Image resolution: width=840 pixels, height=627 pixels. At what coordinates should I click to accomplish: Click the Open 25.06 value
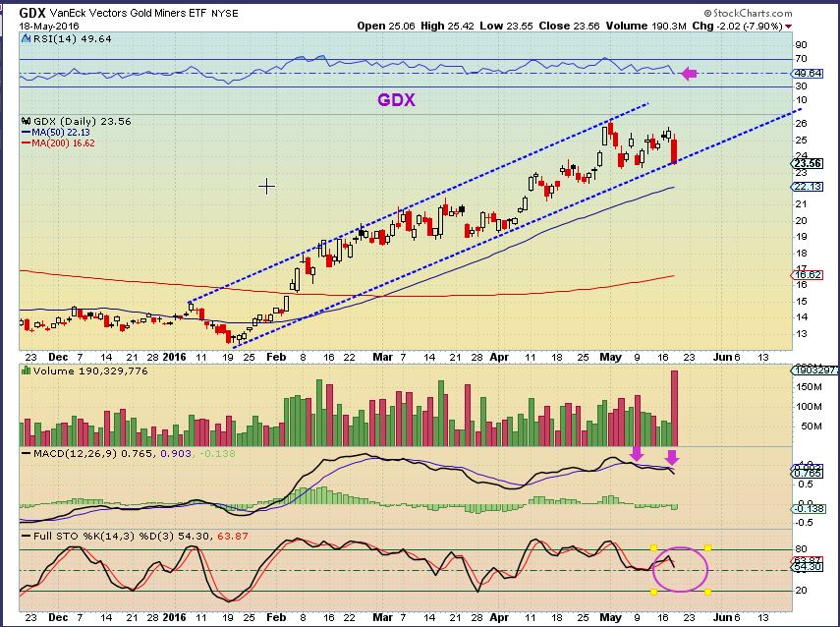tap(386, 26)
